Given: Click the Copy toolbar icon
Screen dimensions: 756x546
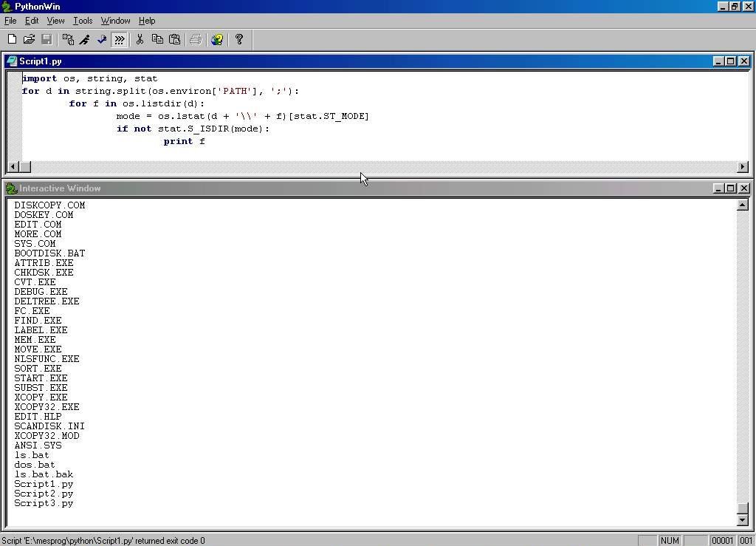Looking at the screenshot, I should coord(157,40).
